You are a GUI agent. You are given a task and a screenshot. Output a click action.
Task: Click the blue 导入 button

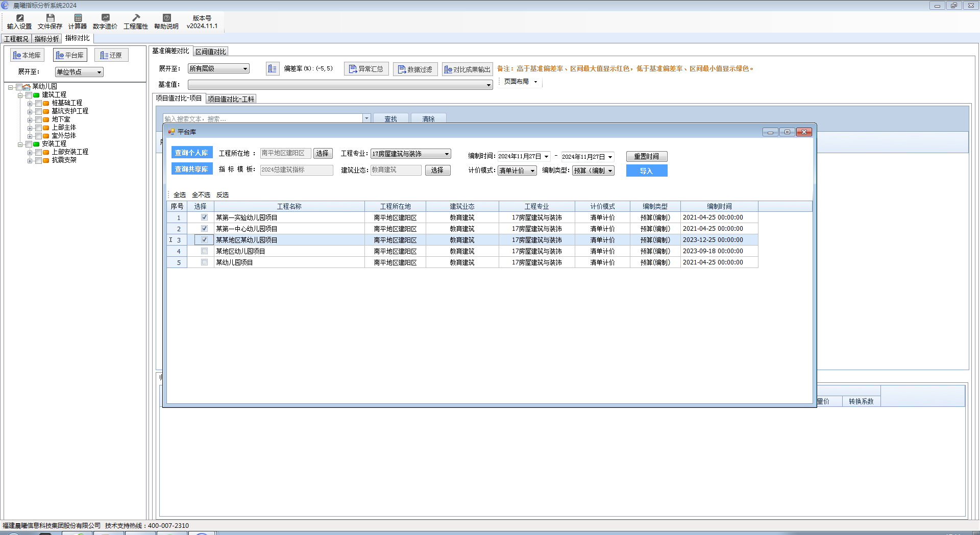click(646, 171)
